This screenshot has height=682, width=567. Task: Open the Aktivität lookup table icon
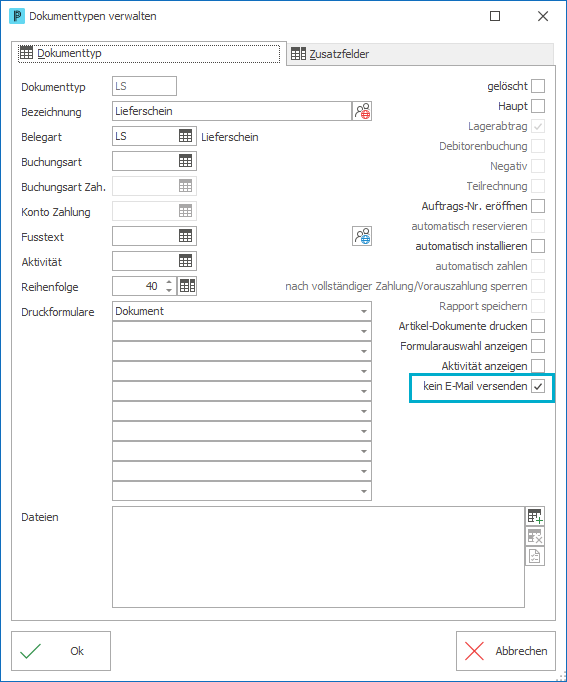click(185, 261)
